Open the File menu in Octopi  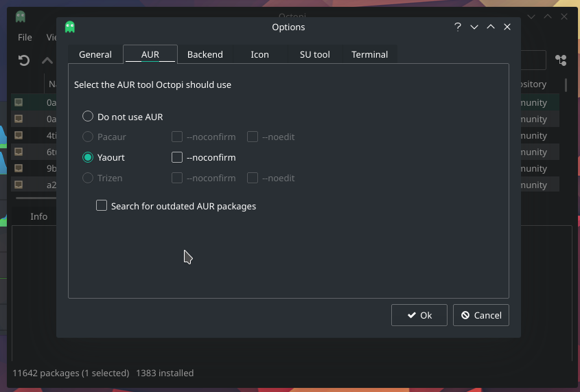(x=25, y=37)
